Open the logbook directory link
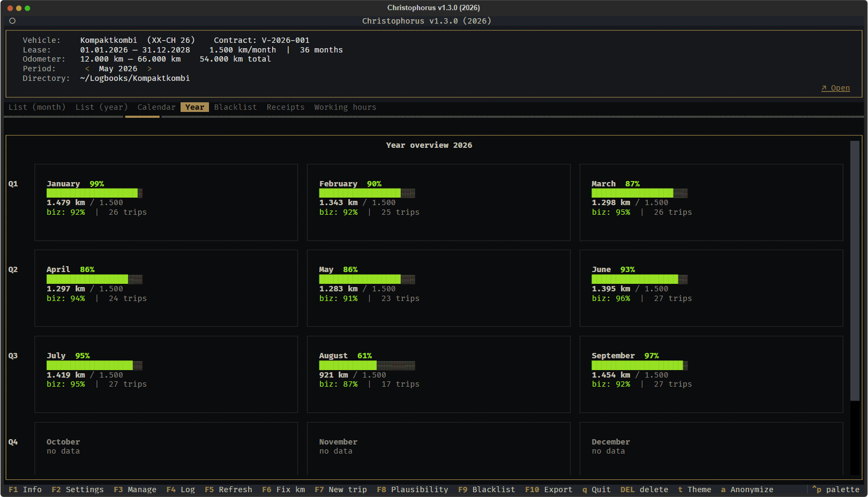Screen dimensions: 868x497 click(835, 88)
